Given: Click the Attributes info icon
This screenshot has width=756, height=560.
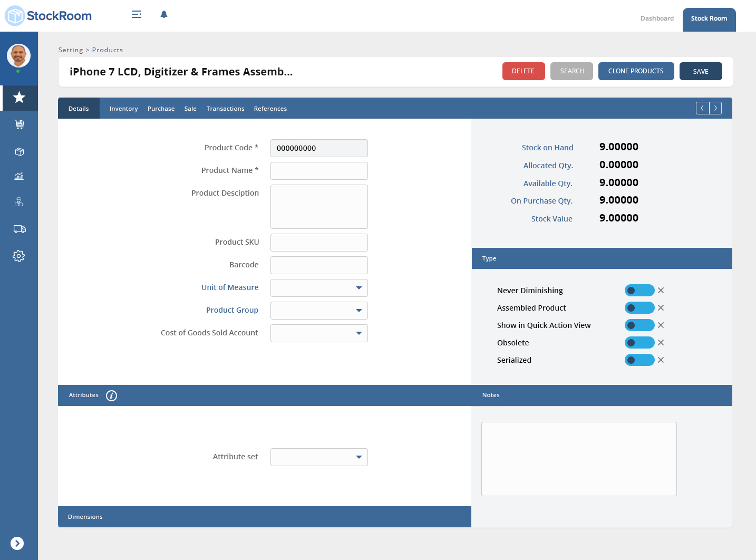Looking at the screenshot, I should click(x=111, y=395).
